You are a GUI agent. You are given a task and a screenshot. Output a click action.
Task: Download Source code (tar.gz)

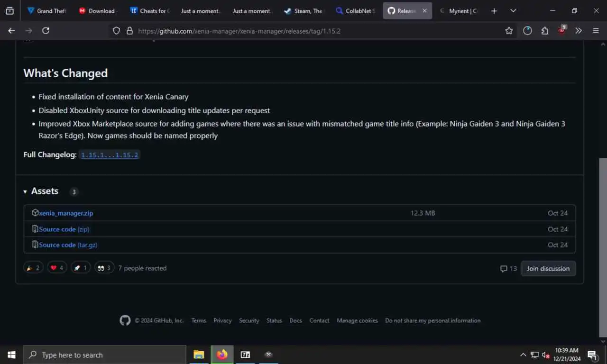coord(68,245)
